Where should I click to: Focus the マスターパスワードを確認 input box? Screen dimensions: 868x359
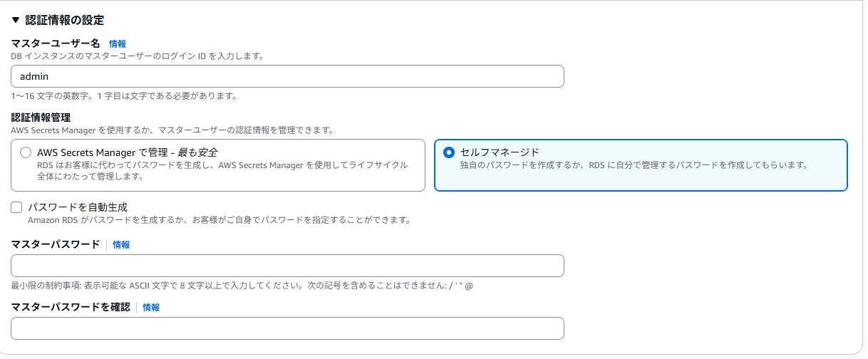287,328
